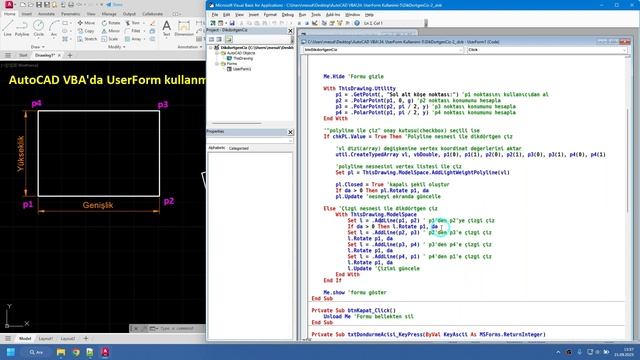Image resolution: width=640 pixels, height=360 pixels.
Task: Select the Line tool in AutoCAD
Action: pyautogui.click(x=7, y=28)
